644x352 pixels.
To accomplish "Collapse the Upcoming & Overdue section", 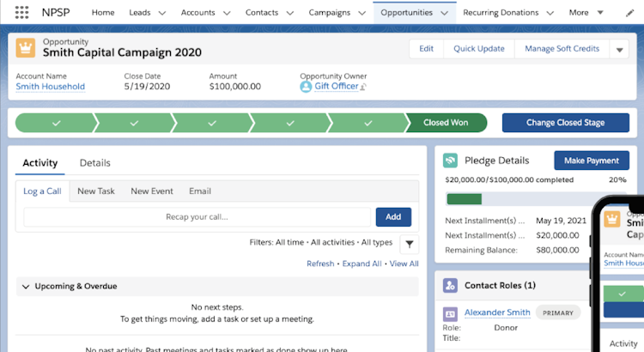I will (x=26, y=286).
